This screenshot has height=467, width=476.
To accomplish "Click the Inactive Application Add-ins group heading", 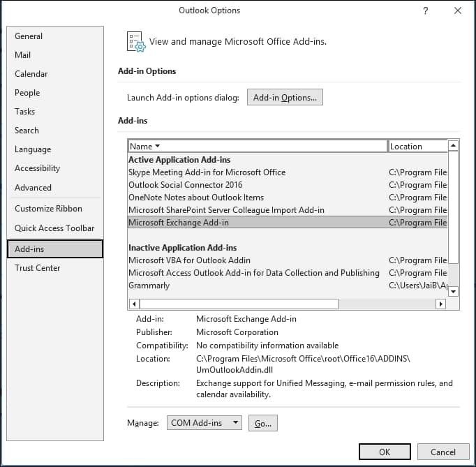I will (x=182, y=248).
